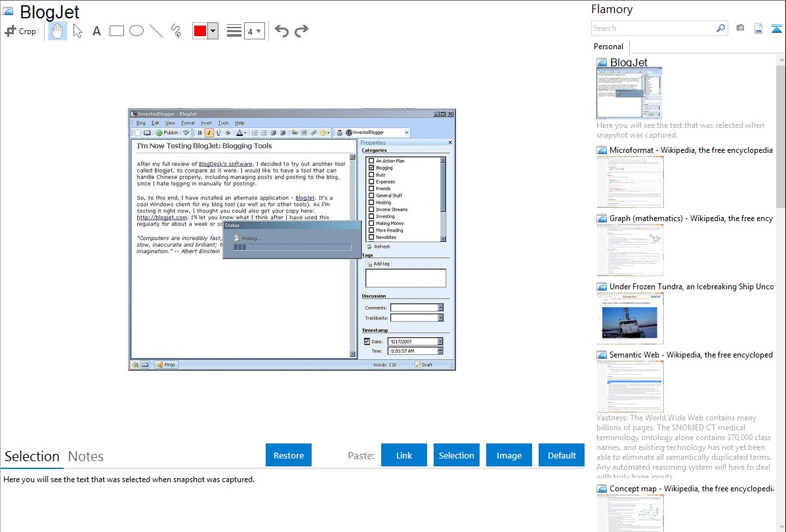Check the Making Money category

coord(371,224)
